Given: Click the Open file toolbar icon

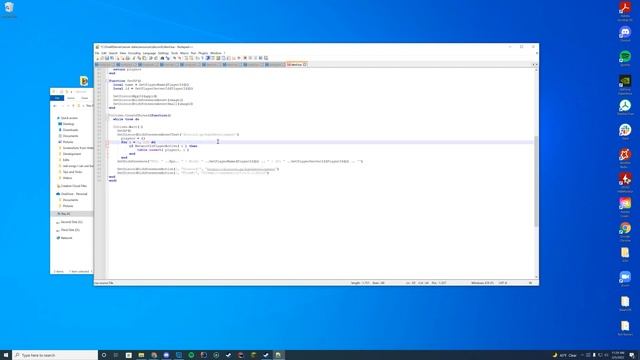Looking at the screenshot, I should 102,58.
